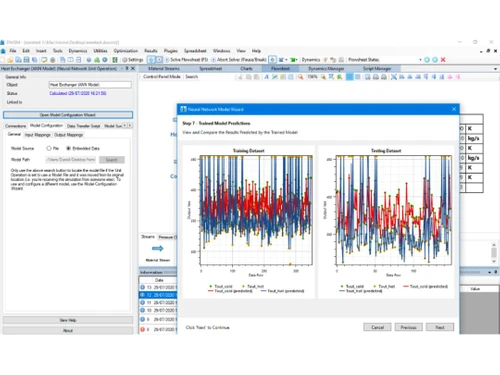
Task: Click the View Help button
Action: pos(68,320)
